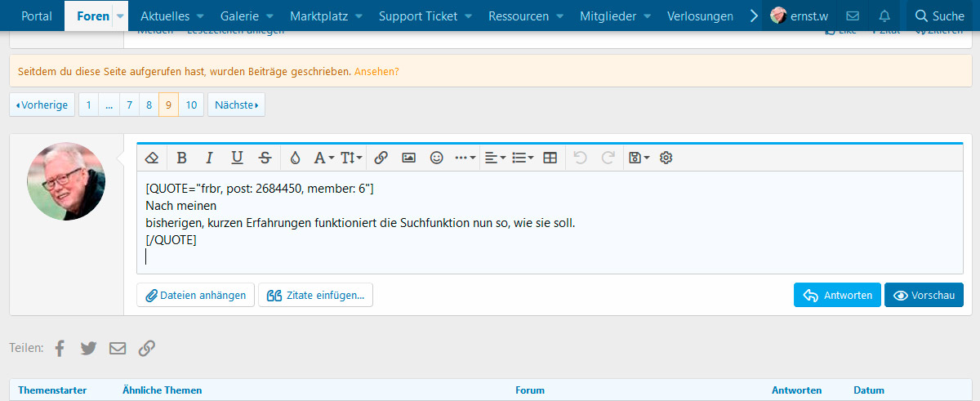Expand the Mitglieder dropdown arrow
The image size is (980, 401).
[x=648, y=16]
